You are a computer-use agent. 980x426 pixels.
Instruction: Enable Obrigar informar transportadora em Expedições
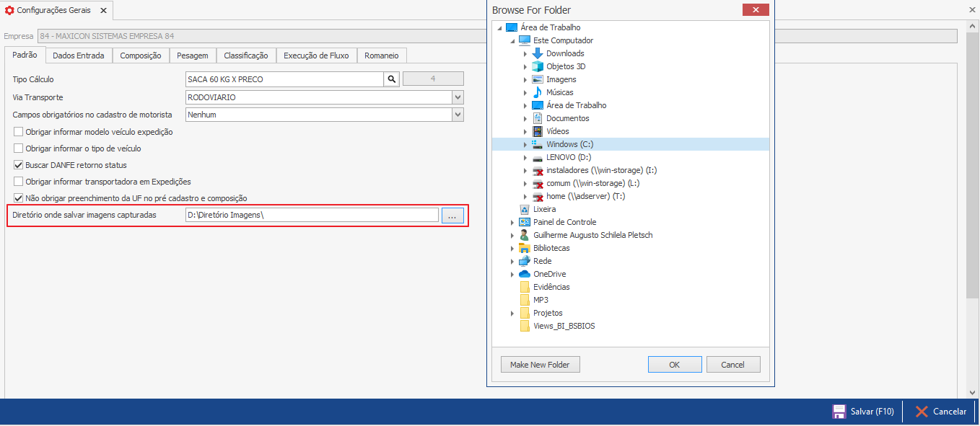pos(19,182)
